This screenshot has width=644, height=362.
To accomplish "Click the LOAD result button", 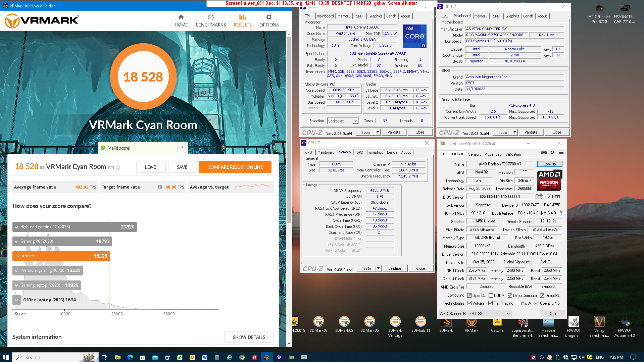I will coord(151,167).
